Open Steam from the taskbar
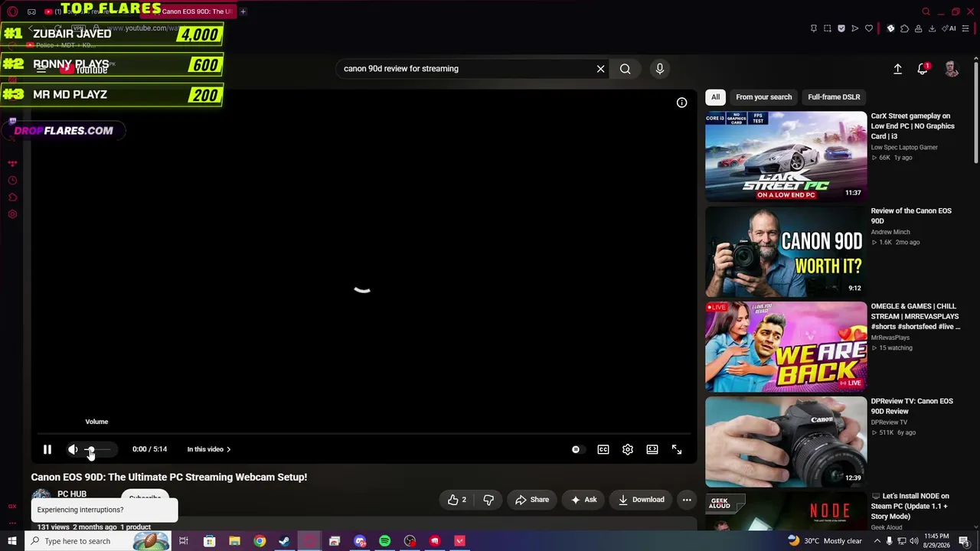The width and height of the screenshot is (980, 551). tap(284, 541)
